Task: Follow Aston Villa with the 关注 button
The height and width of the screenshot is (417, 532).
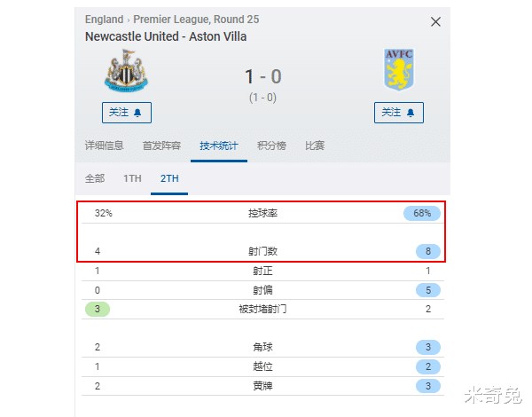Action: [x=399, y=113]
